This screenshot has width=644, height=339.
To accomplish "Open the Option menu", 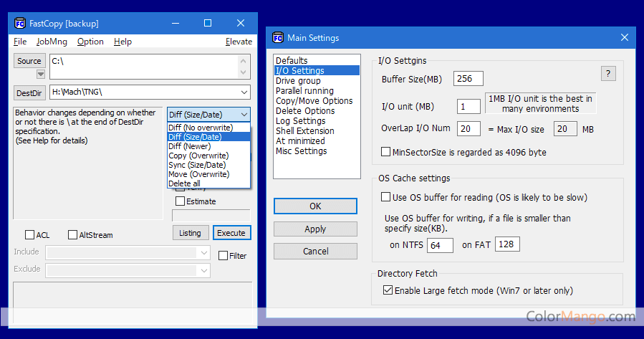I will (90, 42).
